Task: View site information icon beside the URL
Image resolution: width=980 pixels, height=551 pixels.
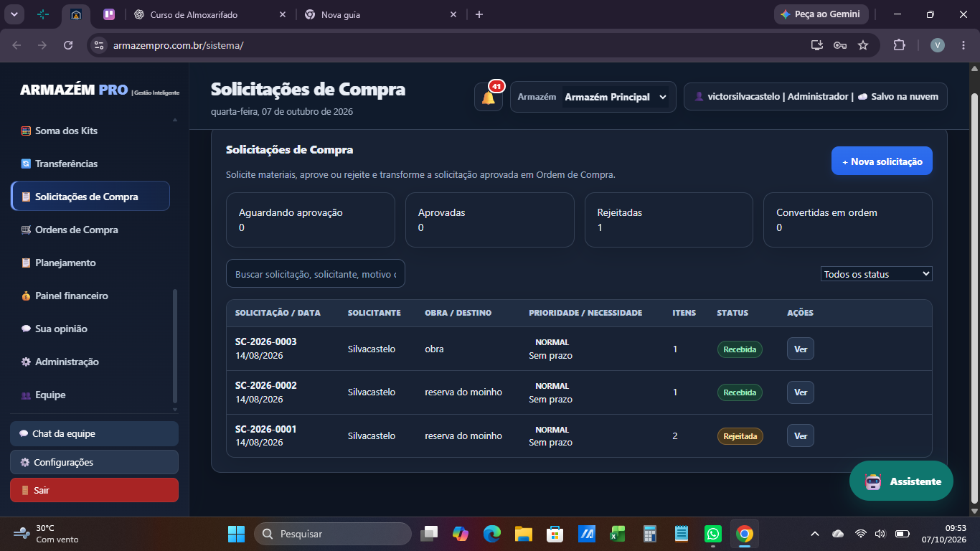Action: point(99,45)
